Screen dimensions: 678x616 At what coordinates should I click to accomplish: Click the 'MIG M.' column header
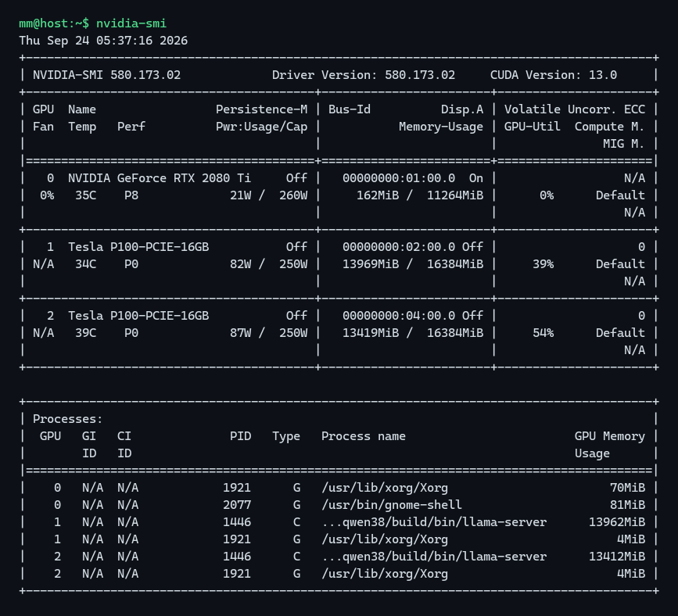point(624,144)
